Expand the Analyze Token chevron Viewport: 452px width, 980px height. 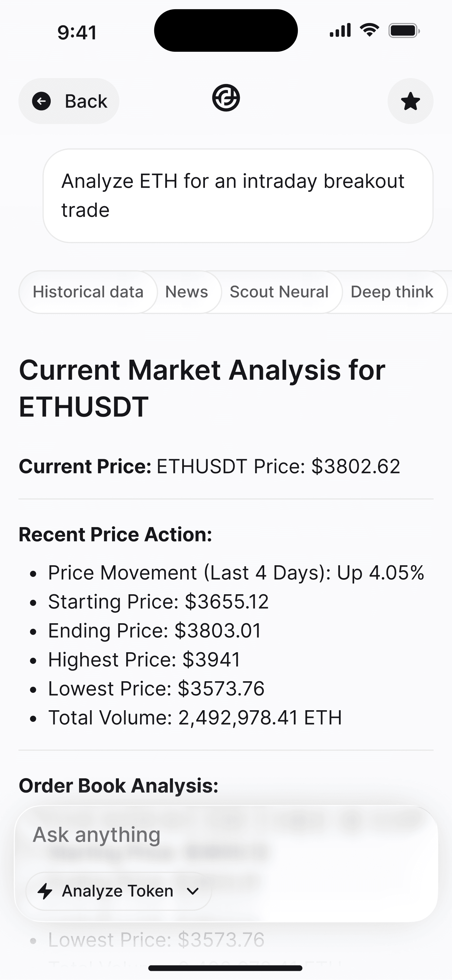click(x=193, y=891)
